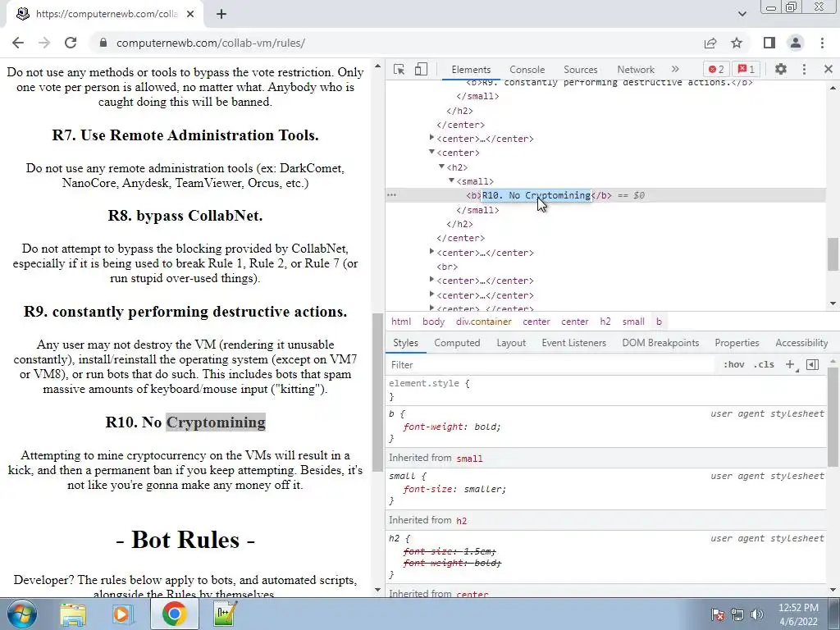Screen dimensions: 840x630
Task: Open DevTools settings gear
Action: click(x=781, y=69)
